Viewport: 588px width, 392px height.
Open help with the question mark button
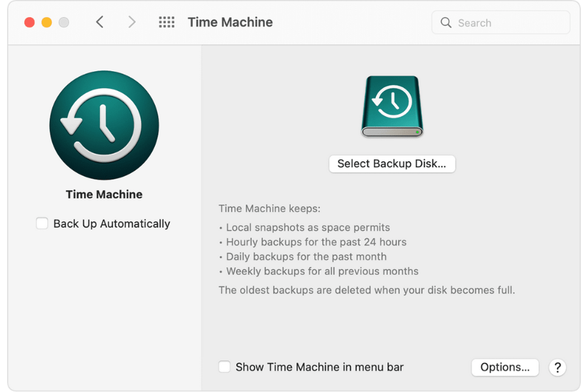click(x=557, y=367)
